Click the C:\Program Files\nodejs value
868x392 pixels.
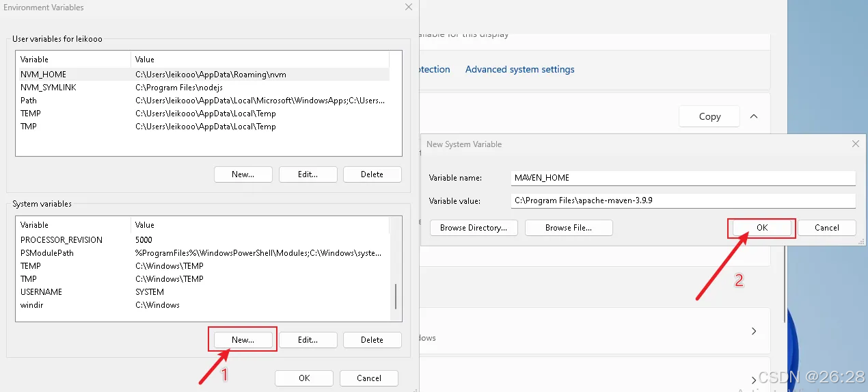(179, 88)
